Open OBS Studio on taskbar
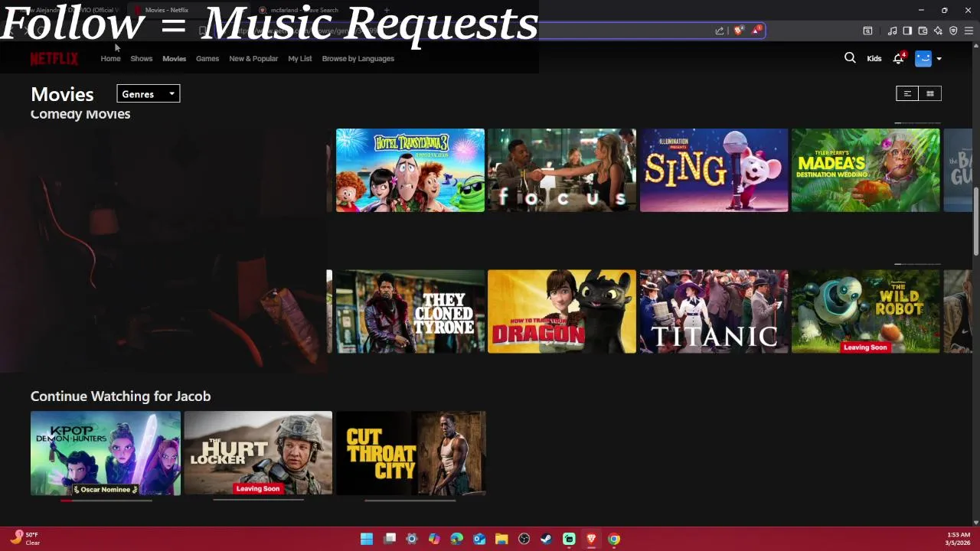This screenshot has height=551, width=980. pos(524,539)
